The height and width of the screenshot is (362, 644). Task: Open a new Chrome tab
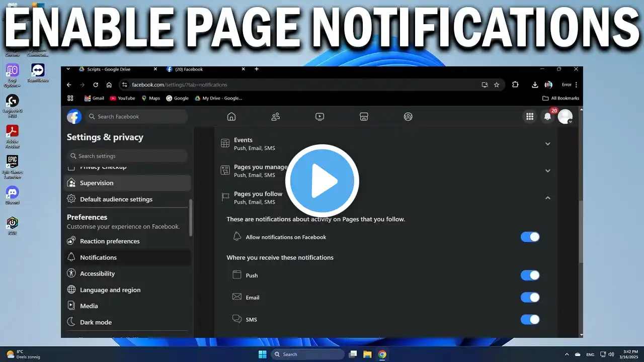[257, 69]
